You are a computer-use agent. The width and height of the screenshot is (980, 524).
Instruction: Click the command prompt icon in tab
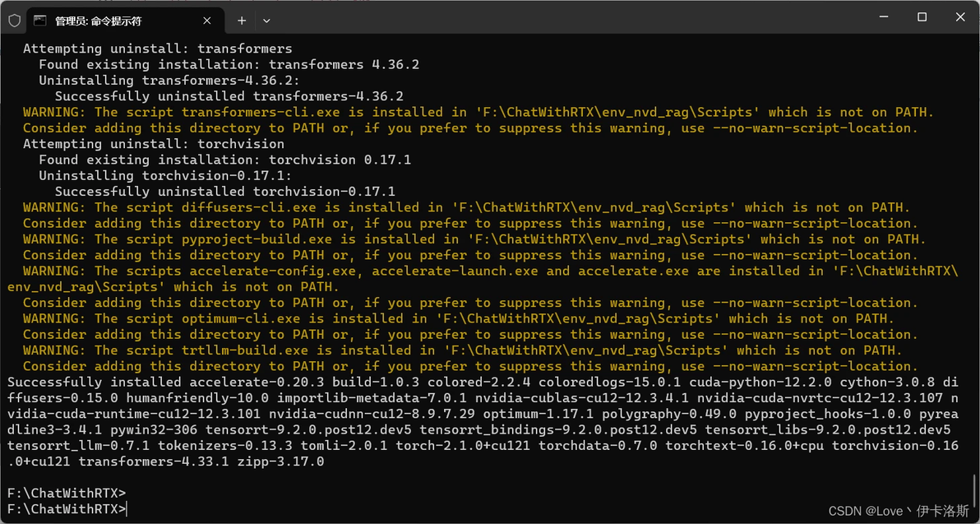point(40,20)
